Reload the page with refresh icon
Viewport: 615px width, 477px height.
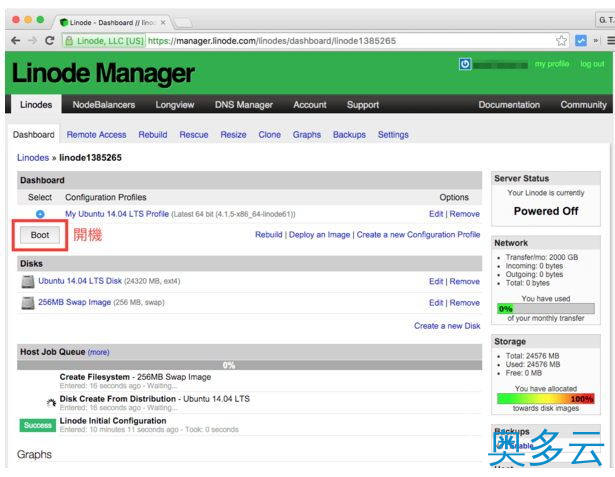point(49,40)
